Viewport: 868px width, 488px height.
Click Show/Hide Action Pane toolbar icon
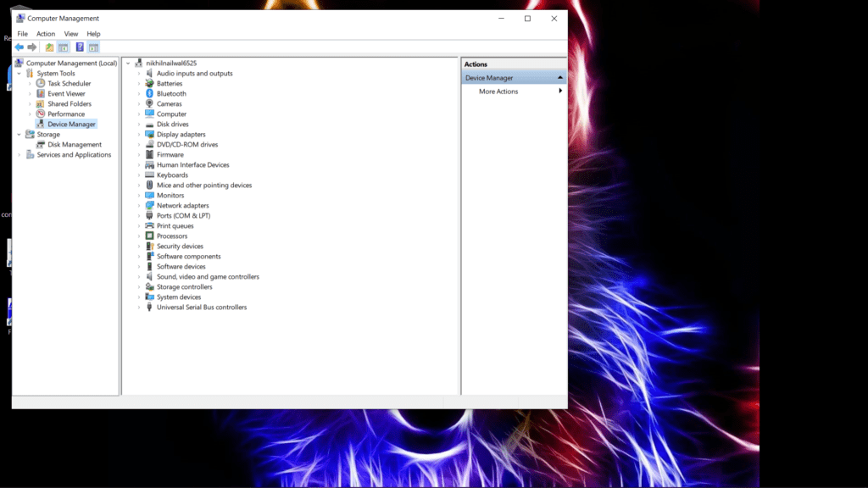(93, 47)
